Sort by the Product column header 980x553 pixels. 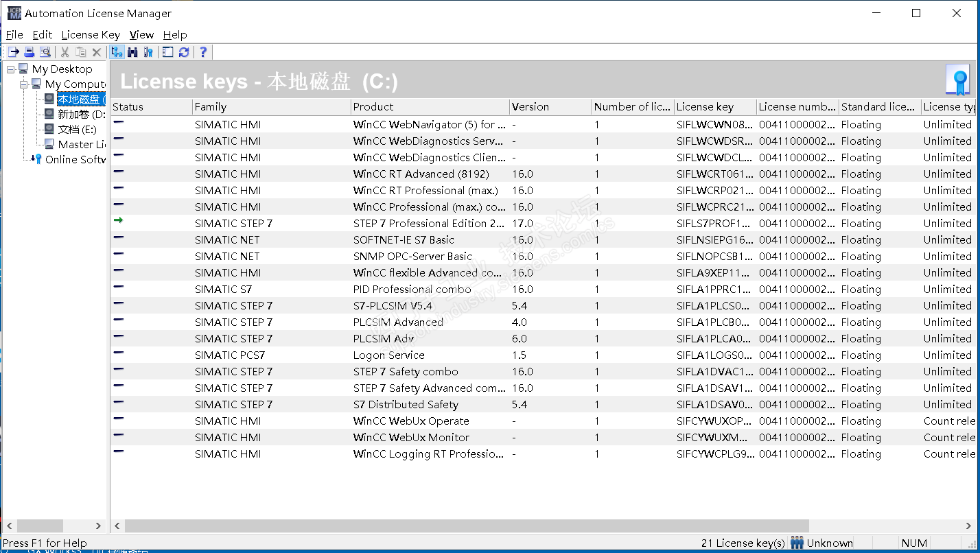(x=430, y=107)
